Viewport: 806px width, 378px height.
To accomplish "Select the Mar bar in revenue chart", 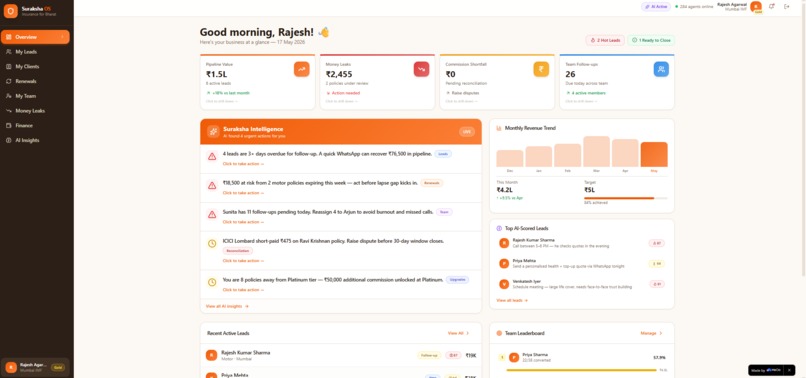I will tap(596, 152).
